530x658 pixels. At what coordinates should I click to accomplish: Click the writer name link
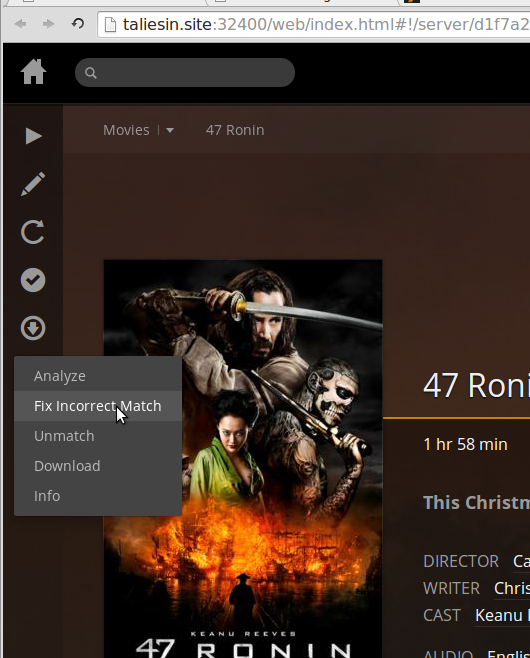(x=512, y=588)
